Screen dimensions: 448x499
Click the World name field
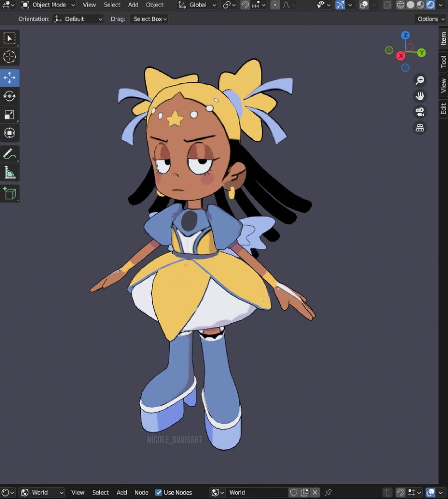coord(256,493)
